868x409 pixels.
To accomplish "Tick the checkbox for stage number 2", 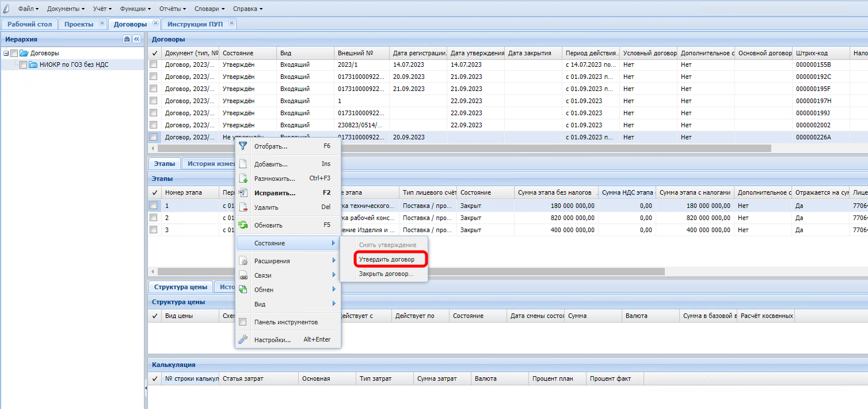I will pos(154,218).
